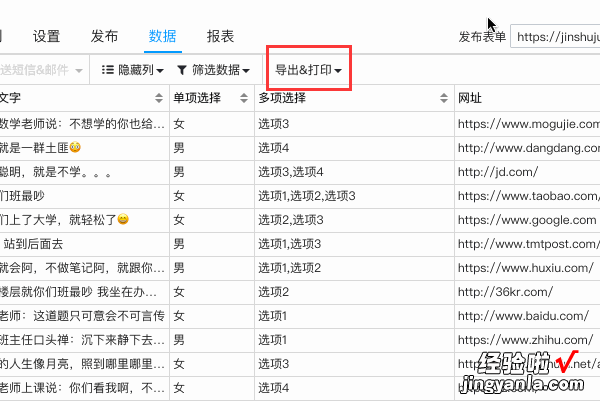Viewport: 600px width, 401px height.
Task: Click 选项3 in the mogujie row
Action: coord(274,124)
